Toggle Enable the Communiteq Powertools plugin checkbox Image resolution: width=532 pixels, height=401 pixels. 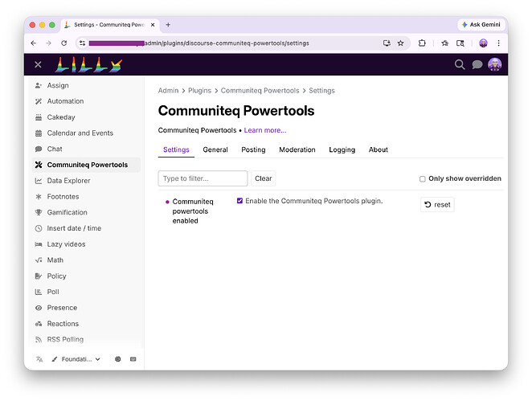(x=239, y=201)
